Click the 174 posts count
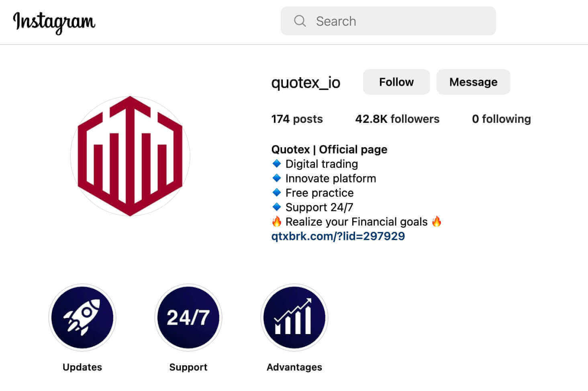Viewport: 588px width, 391px height. coord(297,119)
